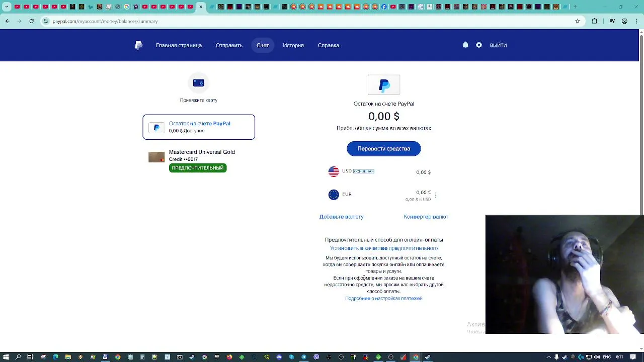
Task: Open Windows taskbar search
Action: (x=18, y=357)
